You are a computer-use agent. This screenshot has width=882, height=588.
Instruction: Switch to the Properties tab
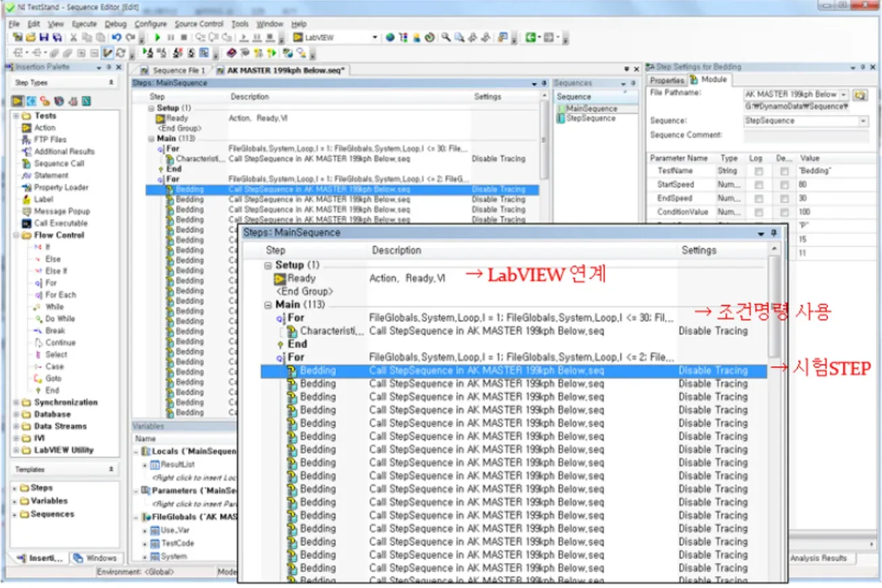click(x=667, y=80)
